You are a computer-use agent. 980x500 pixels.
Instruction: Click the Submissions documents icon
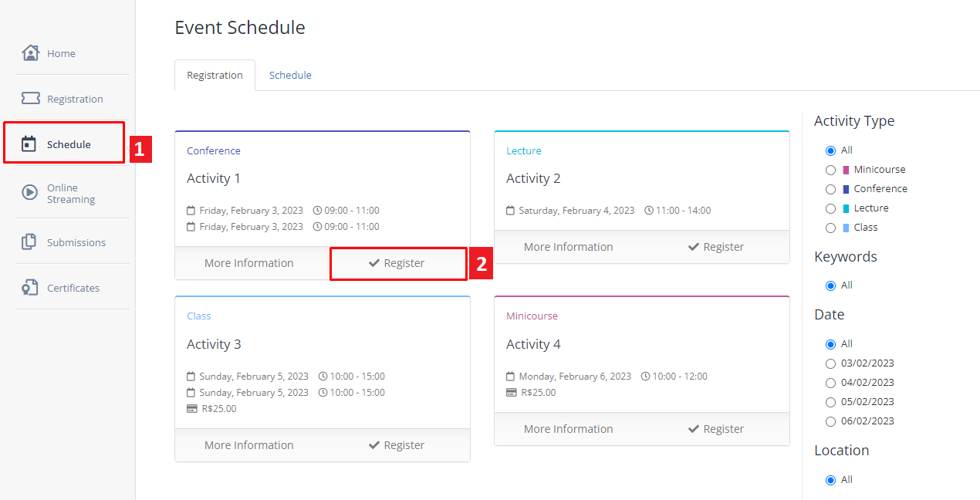coord(29,242)
